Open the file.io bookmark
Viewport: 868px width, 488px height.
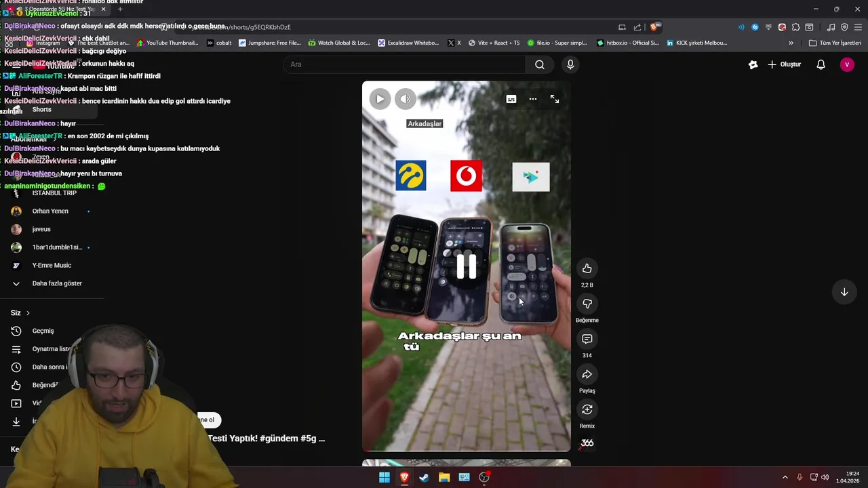[557, 43]
